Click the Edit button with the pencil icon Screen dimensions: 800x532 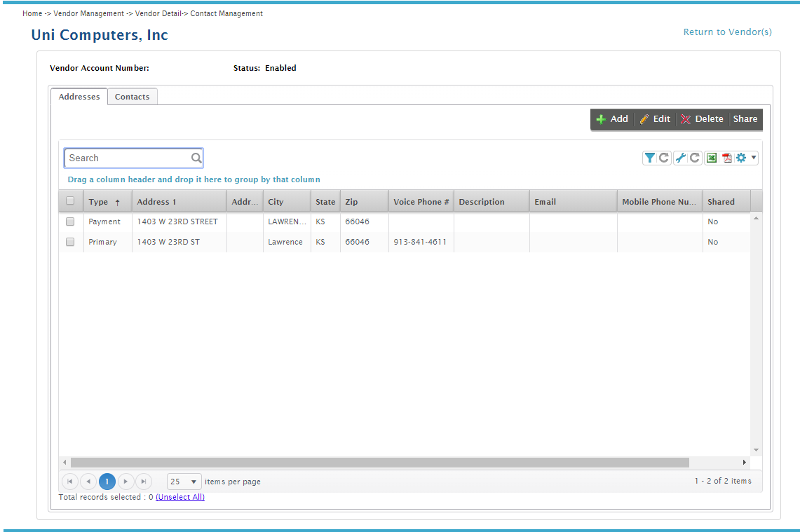click(x=655, y=119)
